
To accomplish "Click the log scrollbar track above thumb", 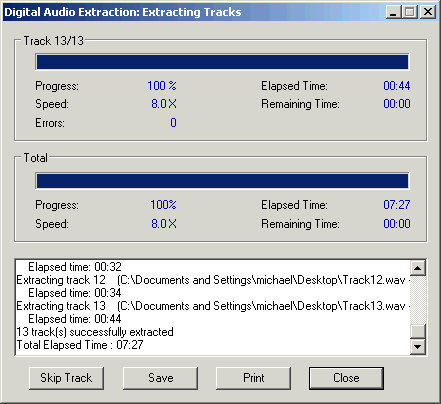I will pyautogui.click(x=418, y=299).
